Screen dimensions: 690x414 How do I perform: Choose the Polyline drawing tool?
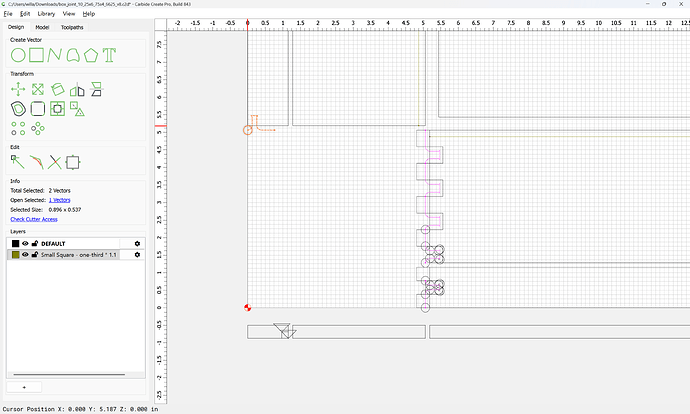pyautogui.click(x=55, y=55)
